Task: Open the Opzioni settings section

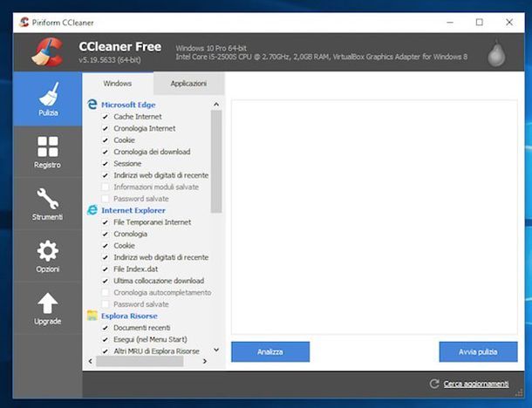Action: [47, 256]
